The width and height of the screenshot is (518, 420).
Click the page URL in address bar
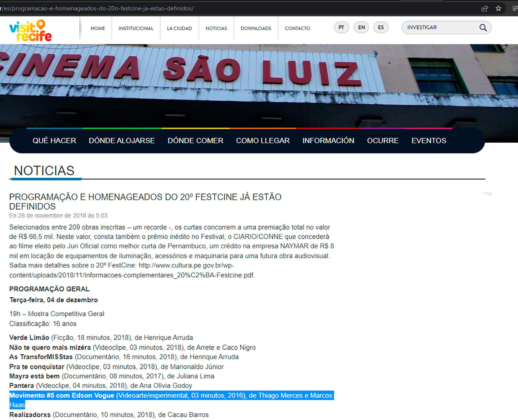click(x=97, y=8)
